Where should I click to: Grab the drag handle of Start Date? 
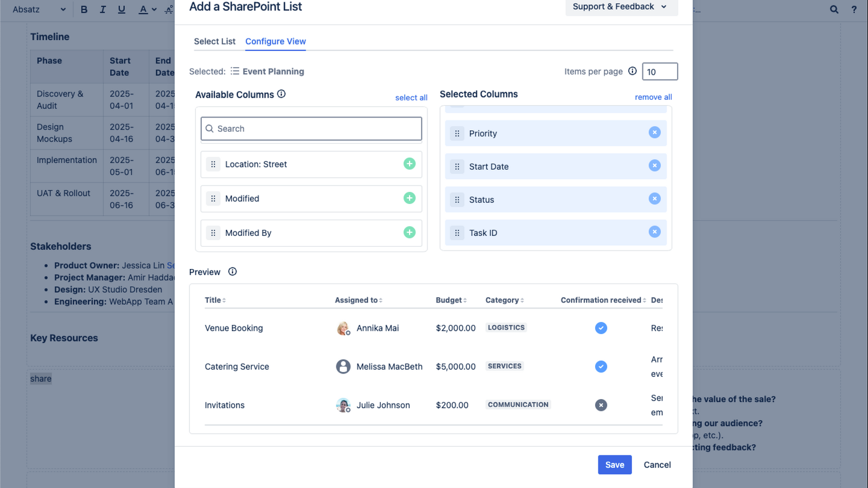pyautogui.click(x=457, y=166)
